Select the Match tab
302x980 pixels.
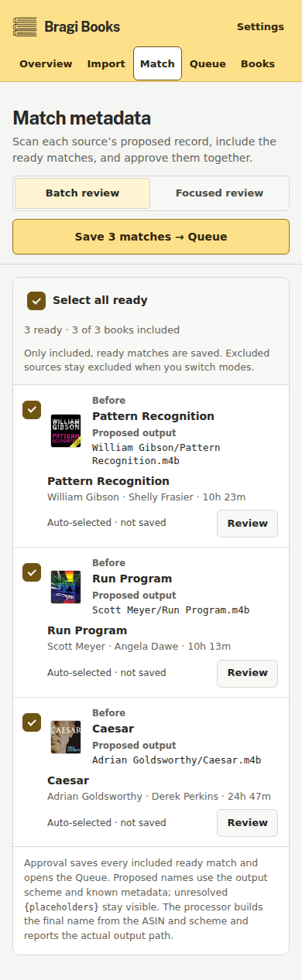[x=157, y=63]
